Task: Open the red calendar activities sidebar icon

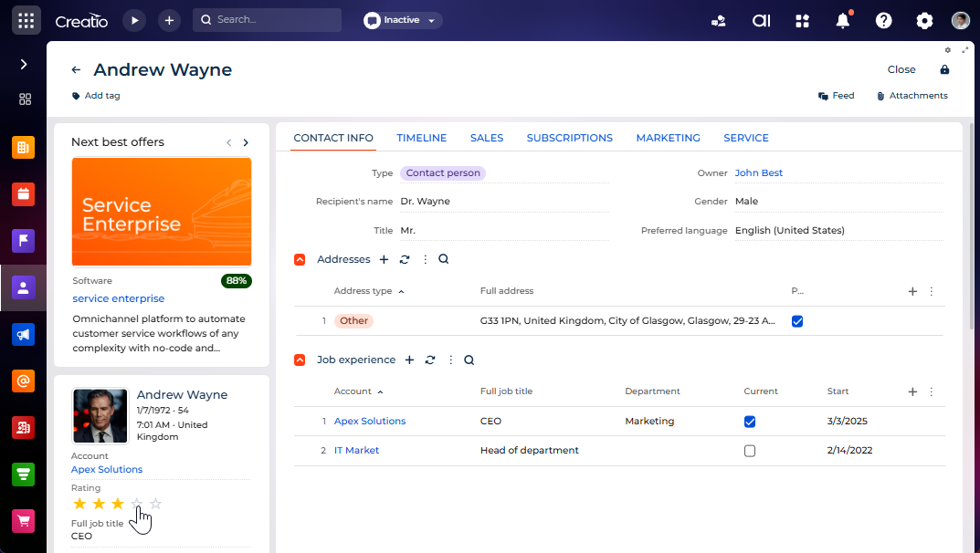Action: (23, 194)
